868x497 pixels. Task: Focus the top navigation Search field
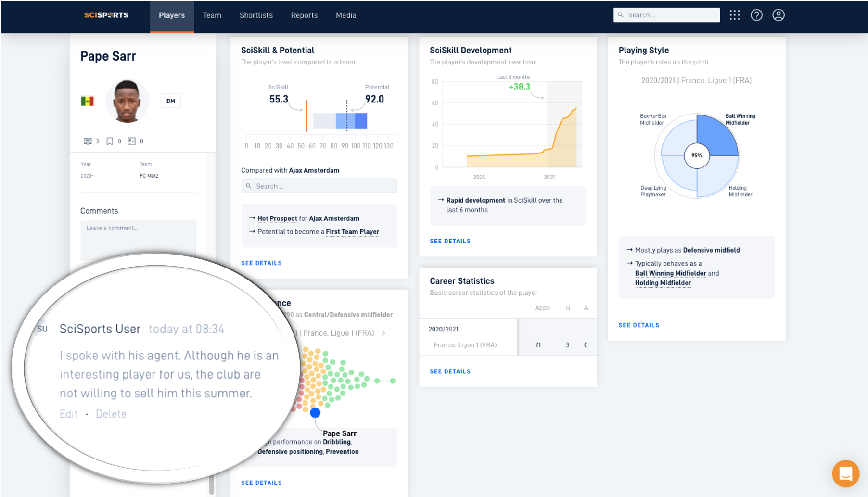coord(666,15)
